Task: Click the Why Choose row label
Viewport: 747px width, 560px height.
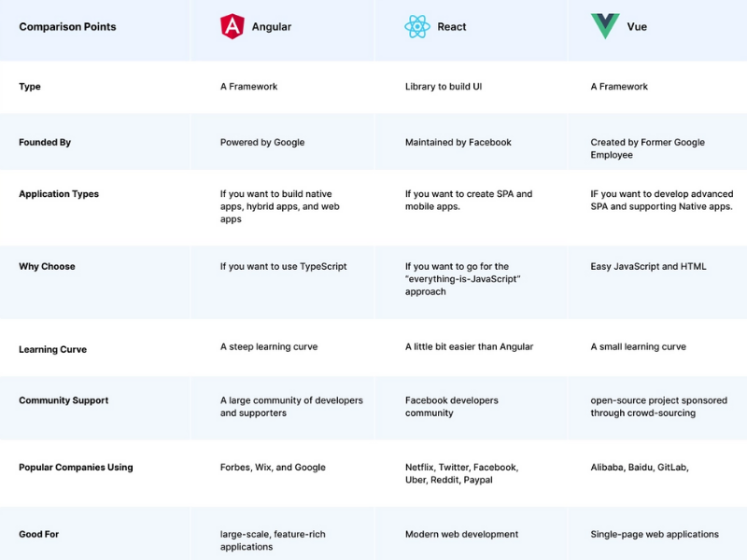Action: pos(47,267)
